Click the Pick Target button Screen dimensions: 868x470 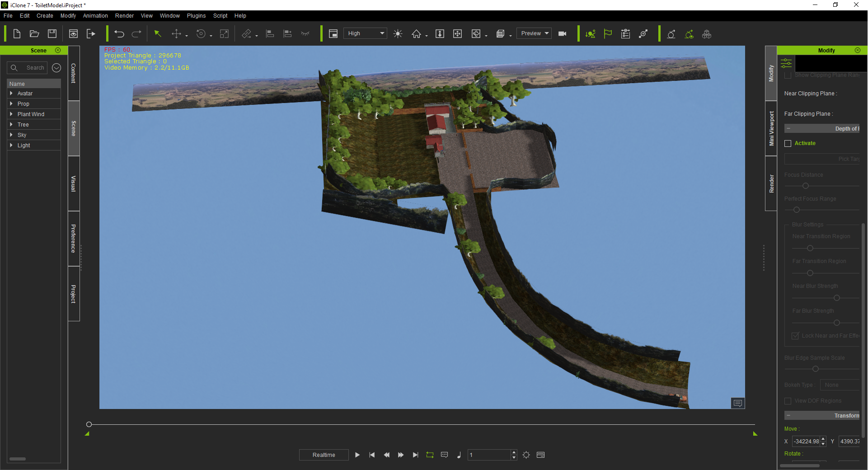click(822, 159)
